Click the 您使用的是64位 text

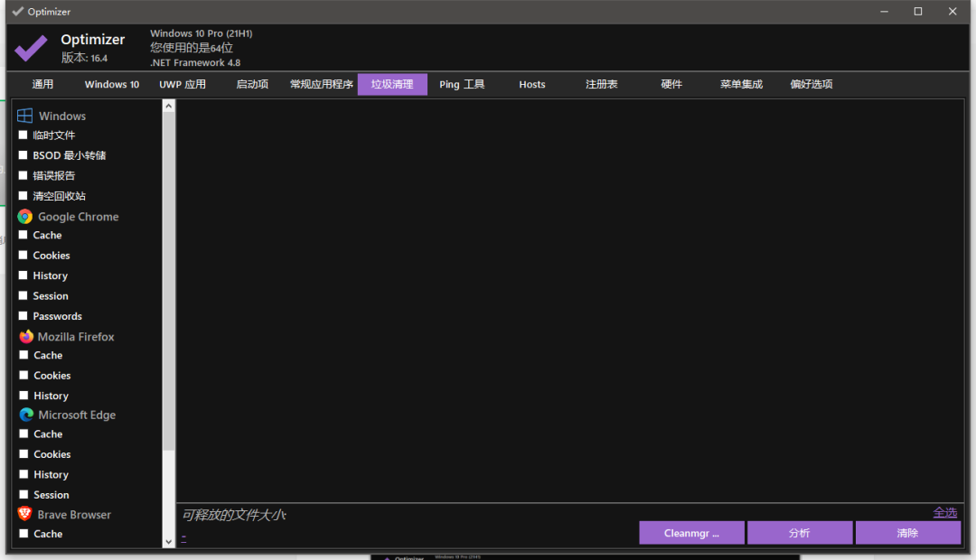tap(192, 48)
